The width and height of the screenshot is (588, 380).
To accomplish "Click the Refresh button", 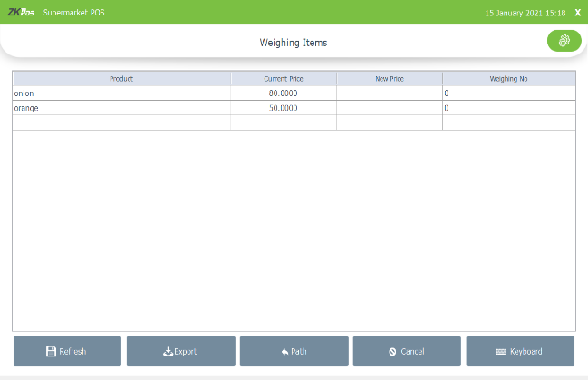I will point(68,351).
